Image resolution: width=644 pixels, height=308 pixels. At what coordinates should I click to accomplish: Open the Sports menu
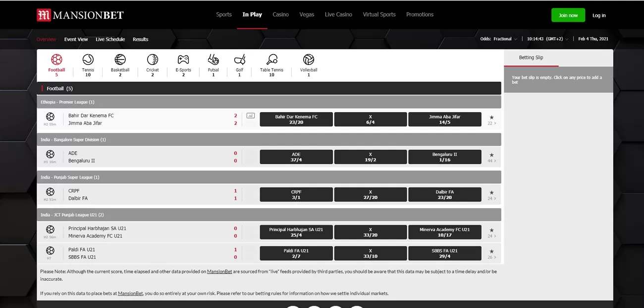tap(224, 14)
